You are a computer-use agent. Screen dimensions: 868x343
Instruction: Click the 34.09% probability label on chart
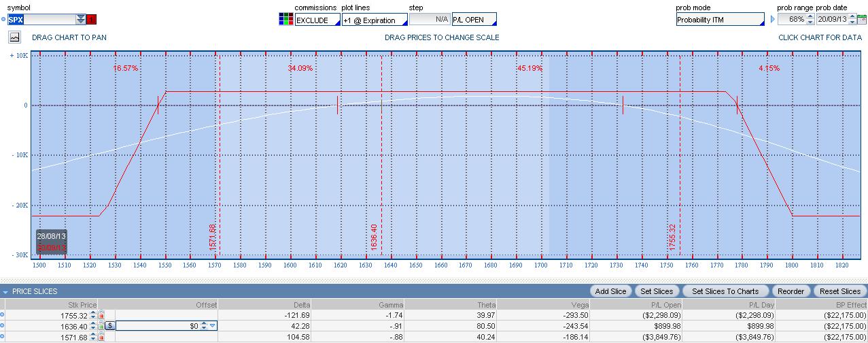(x=300, y=69)
